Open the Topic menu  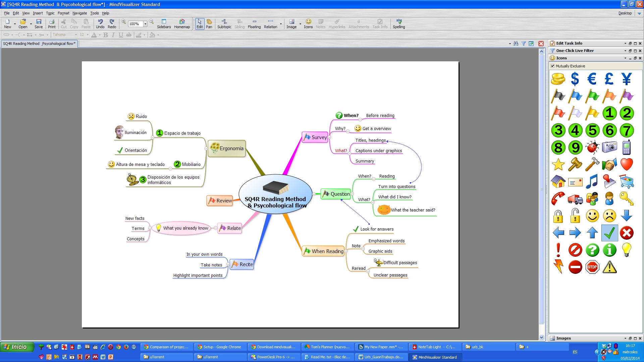[x=50, y=13]
